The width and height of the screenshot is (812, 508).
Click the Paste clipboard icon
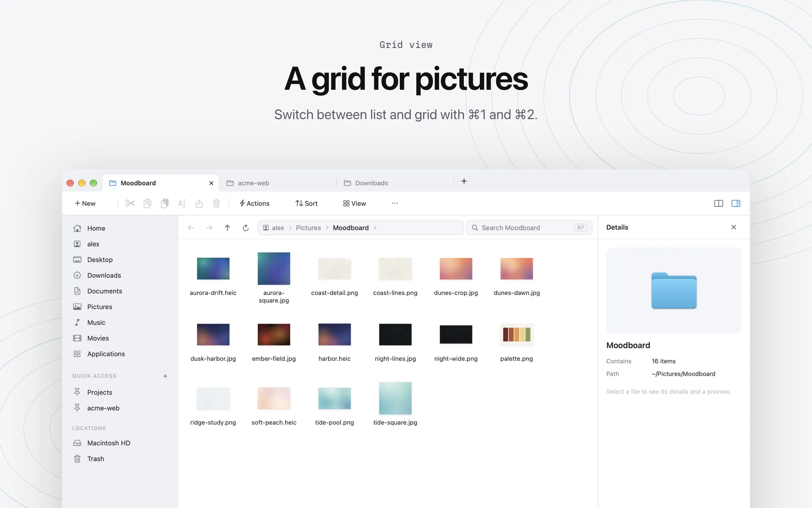[165, 203]
